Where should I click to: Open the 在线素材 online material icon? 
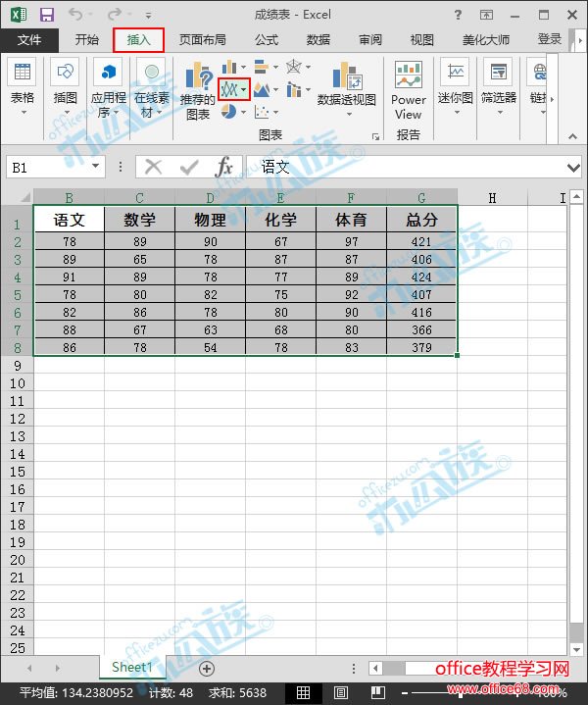click(x=152, y=87)
